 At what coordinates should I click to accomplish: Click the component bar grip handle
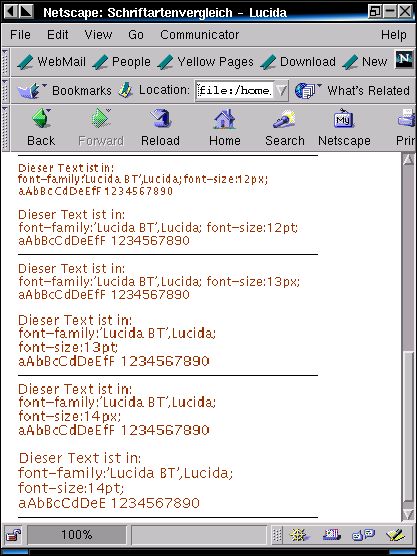(x=277, y=535)
